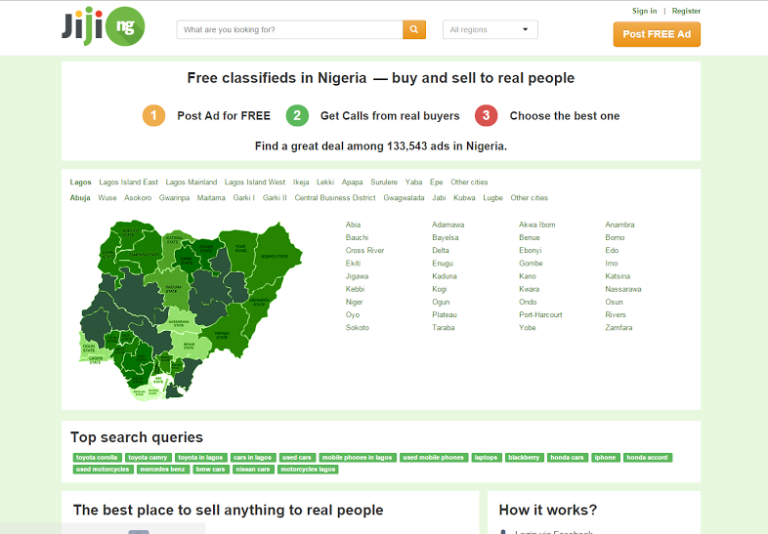Click the honda accord tag
Screen dimensions: 768x534
point(647,457)
